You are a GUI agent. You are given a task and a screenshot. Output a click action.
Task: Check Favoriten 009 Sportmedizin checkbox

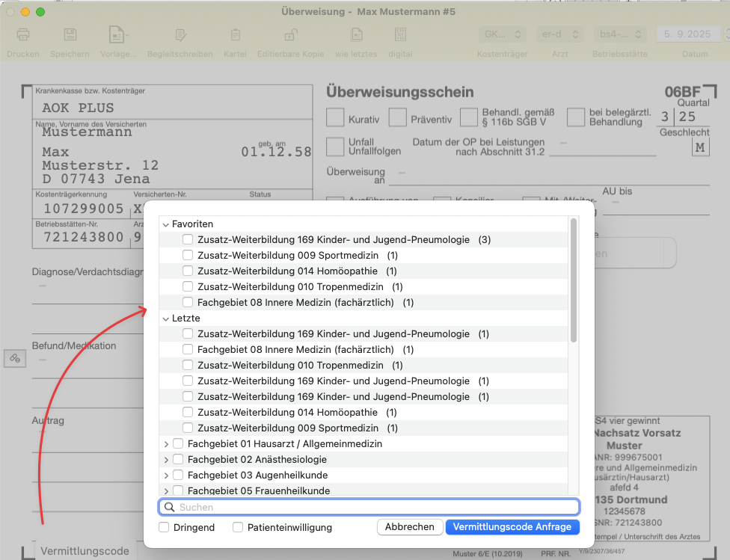coord(188,255)
